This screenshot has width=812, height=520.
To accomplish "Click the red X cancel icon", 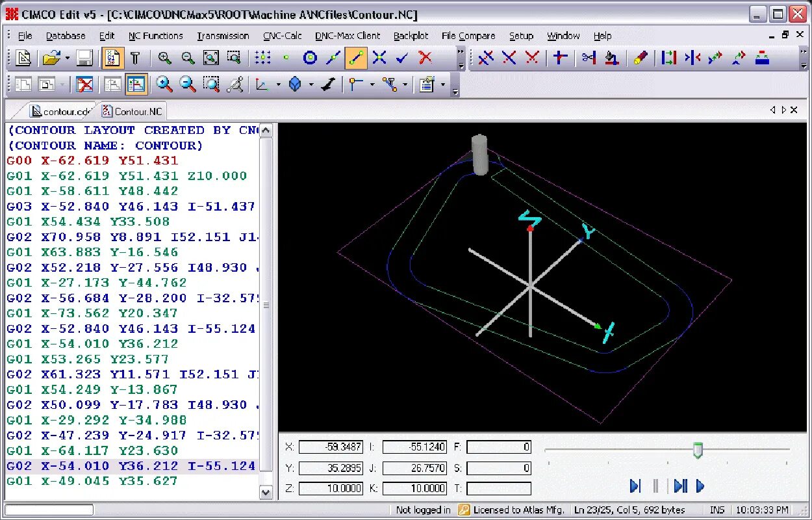I will coord(425,58).
